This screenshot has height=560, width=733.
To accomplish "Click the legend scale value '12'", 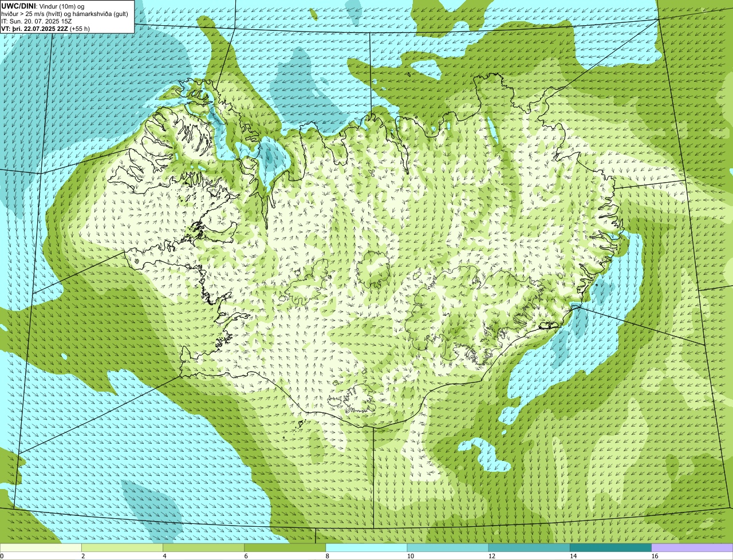I will tap(491, 556).
